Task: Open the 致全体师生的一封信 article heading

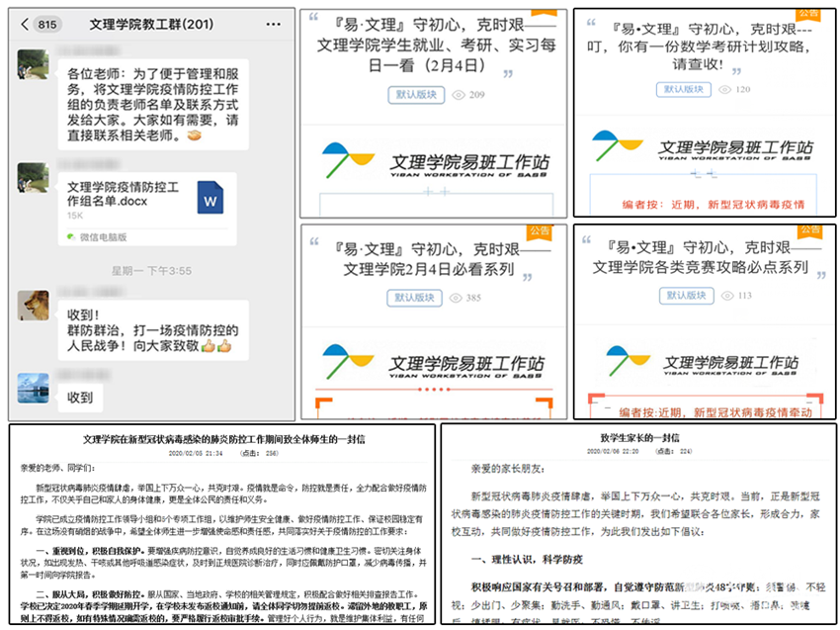Action: [222, 437]
